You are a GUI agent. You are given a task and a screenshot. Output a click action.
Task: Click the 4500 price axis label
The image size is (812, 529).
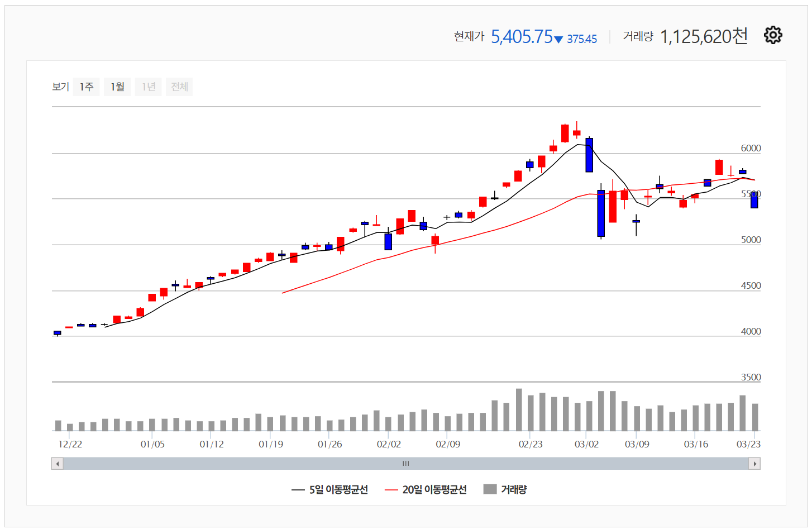751,285
